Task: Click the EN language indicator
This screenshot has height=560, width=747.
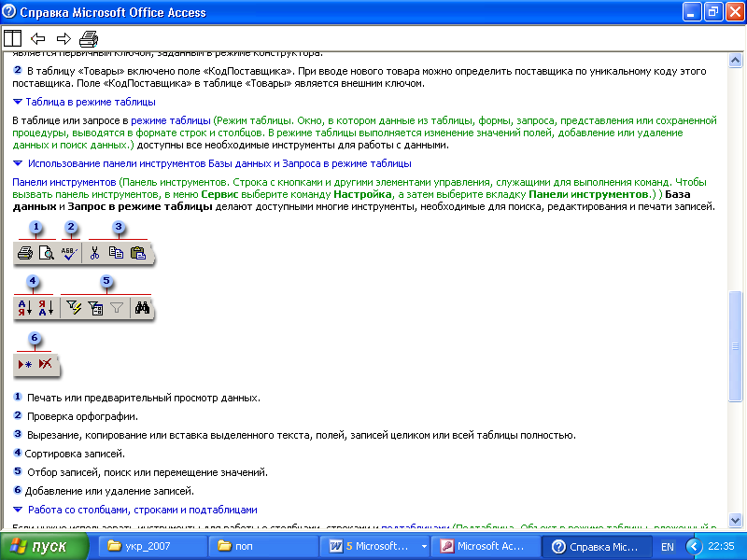Action: point(668,547)
